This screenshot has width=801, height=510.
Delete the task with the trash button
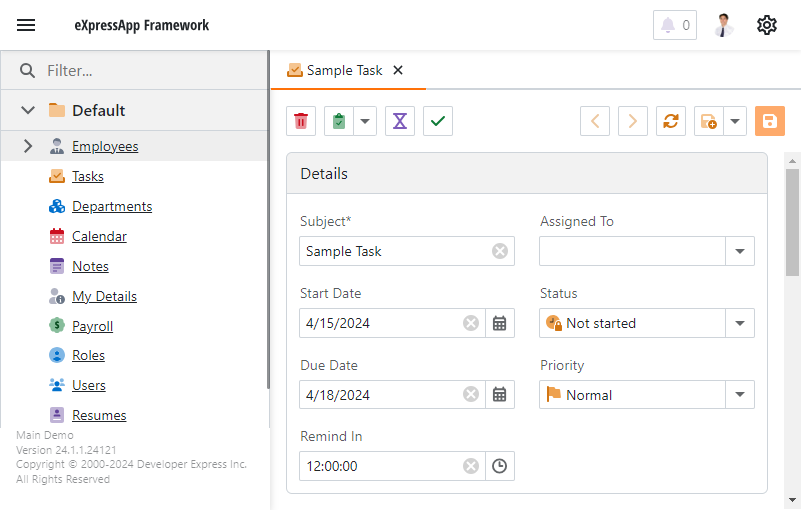(x=301, y=121)
